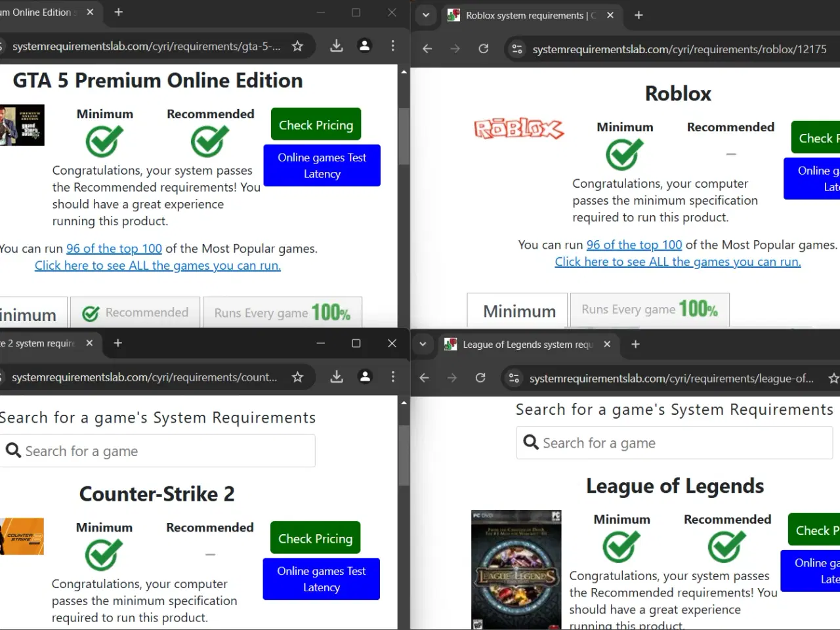View site information icon in the Roblox window
Viewport: 840px width, 630px height.
(517, 49)
